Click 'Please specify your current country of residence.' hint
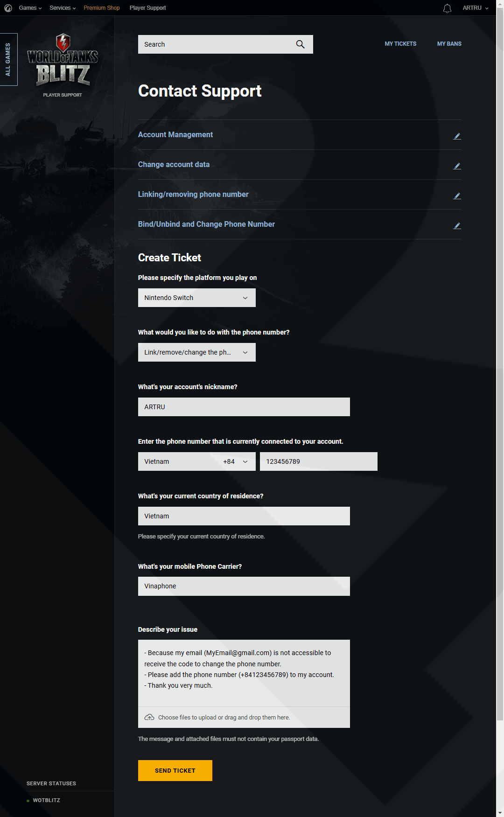Image resolution: width=504 pixels, height=817 pixels. coord(202,537)
